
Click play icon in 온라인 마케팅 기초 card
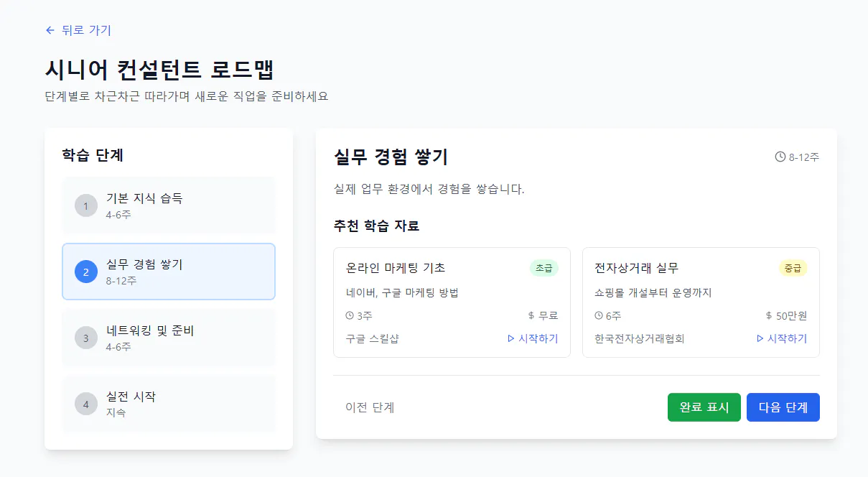510,338
